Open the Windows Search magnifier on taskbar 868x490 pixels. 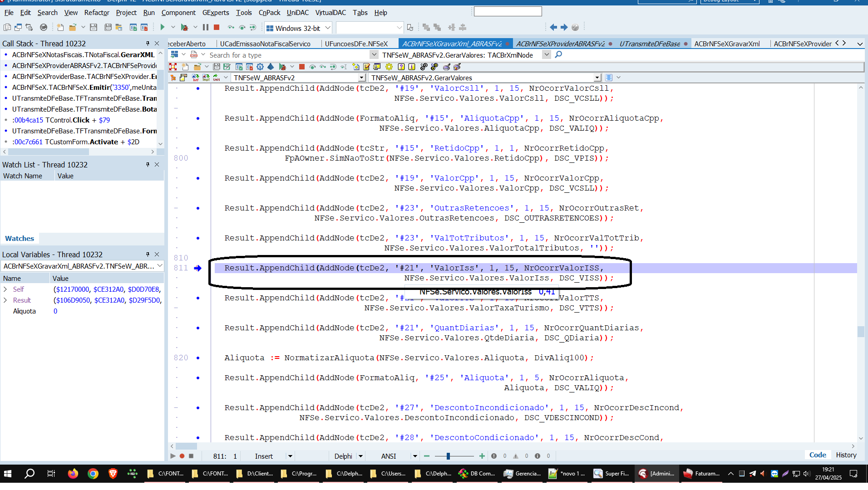tap(30, 474)
